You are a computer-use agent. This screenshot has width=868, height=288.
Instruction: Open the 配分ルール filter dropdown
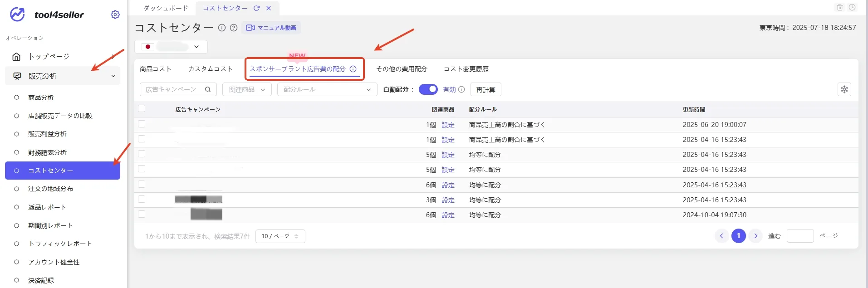(327, 89)
